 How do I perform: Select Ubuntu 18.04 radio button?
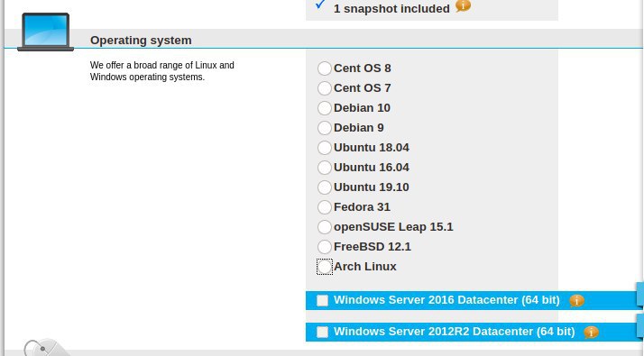pos(324,148)
